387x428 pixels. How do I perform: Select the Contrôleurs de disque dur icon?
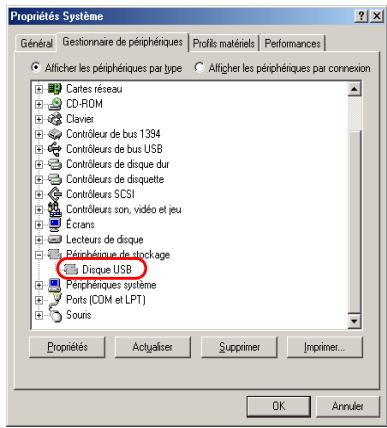(55, 164)
